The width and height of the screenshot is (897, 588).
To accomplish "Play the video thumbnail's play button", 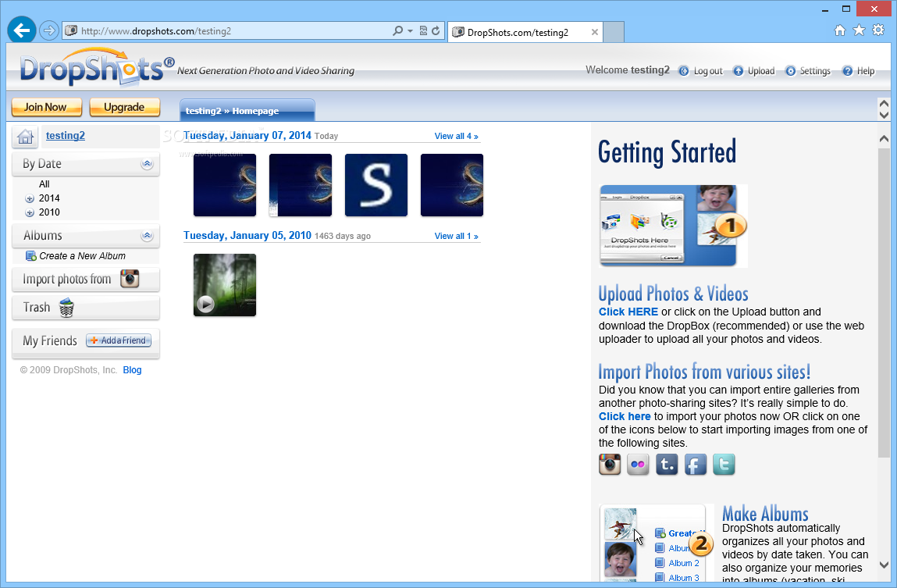I will click(205, 305).
